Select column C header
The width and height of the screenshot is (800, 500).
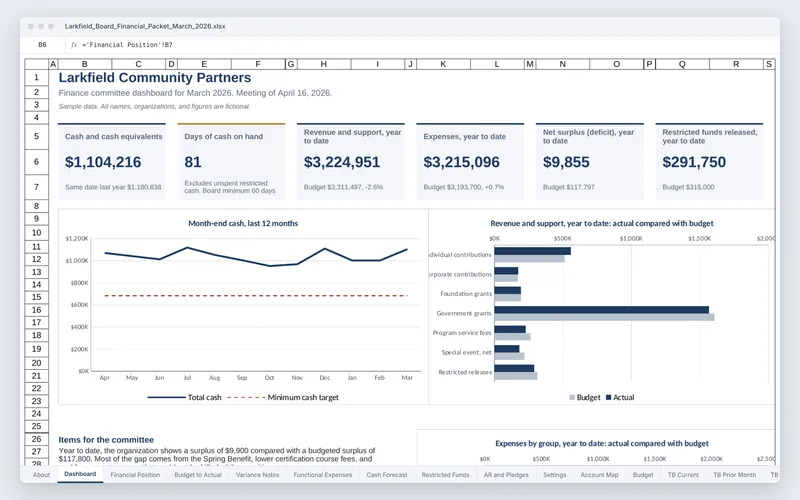tap(138, 64)
